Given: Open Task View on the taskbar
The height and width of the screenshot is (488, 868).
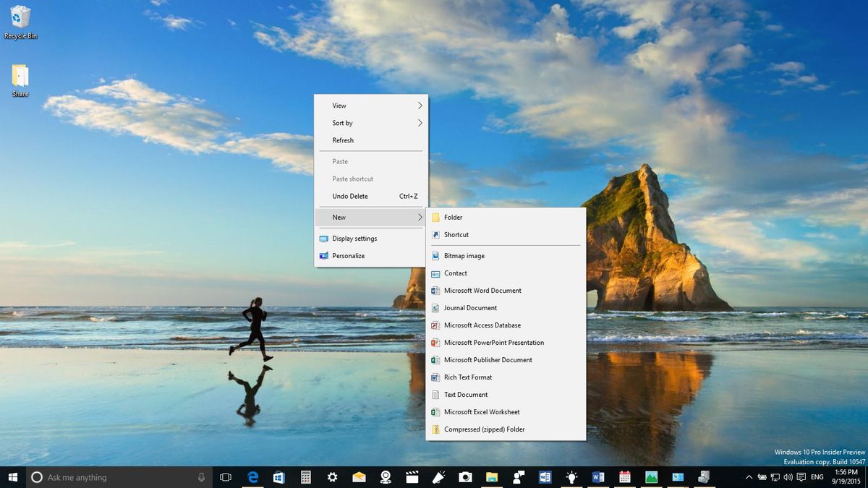Looking at the screenshot, I should pyautogui.click(x=224, y=477).
